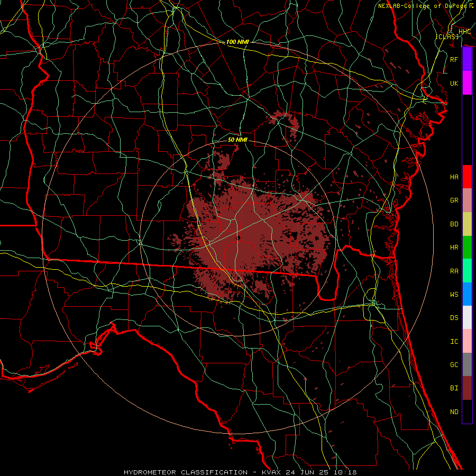The height and width of the screenshot is (476, 476).
Task: Click the HHC product code label
Action: click(x=464, y=32)
